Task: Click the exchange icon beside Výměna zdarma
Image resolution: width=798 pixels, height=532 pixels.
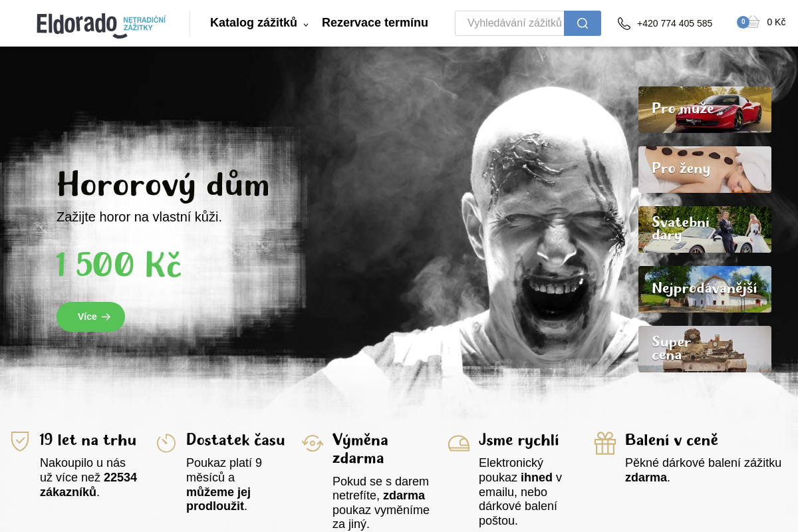Action: click(x=313, y=443)
